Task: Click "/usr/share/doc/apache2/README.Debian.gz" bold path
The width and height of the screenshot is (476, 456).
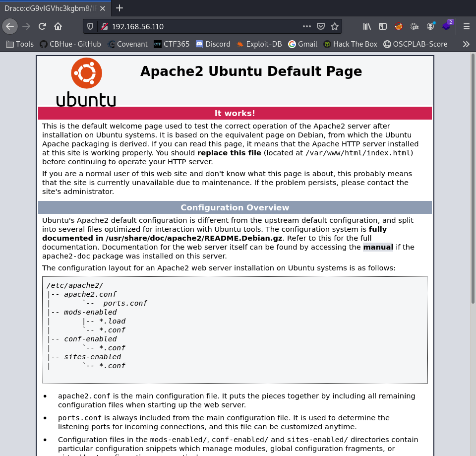Action: 194,238
